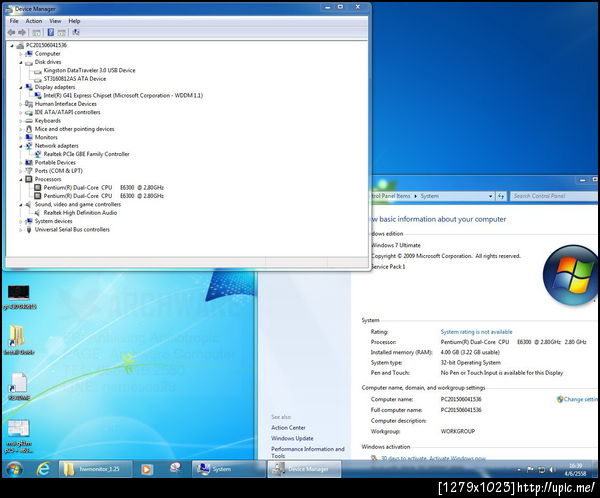Image resolution: width=600 pixels, height=498 pixels.
Task: Expand the Keyboards category
Action: (21, 121)
